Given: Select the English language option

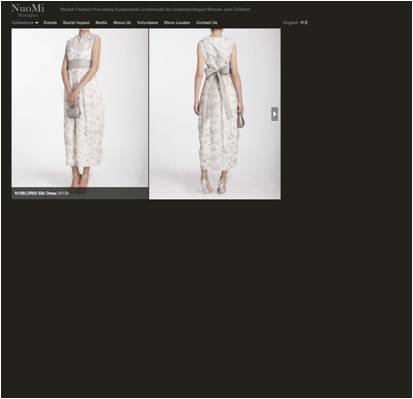Looking at the screenshot, I should click(291, 23).
